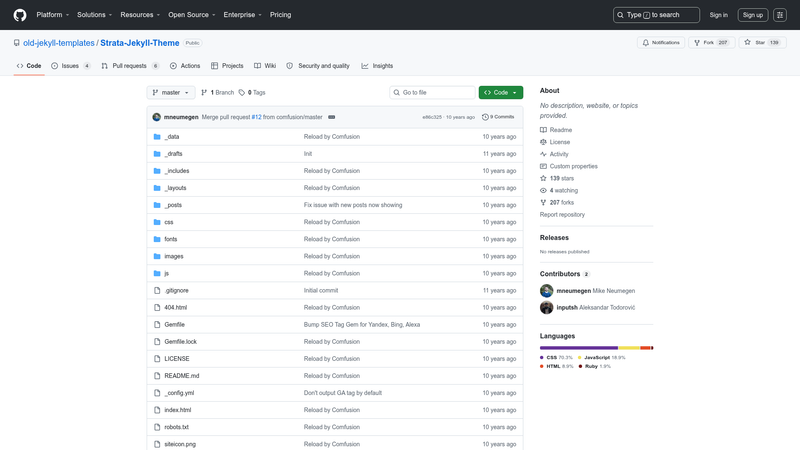Expand the Open Source menu

click(192, 15)
